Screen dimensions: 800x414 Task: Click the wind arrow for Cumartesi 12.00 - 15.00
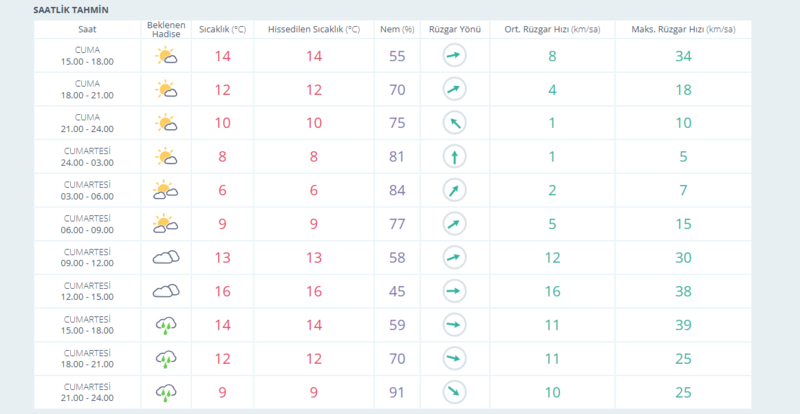[x=455, y=291]
